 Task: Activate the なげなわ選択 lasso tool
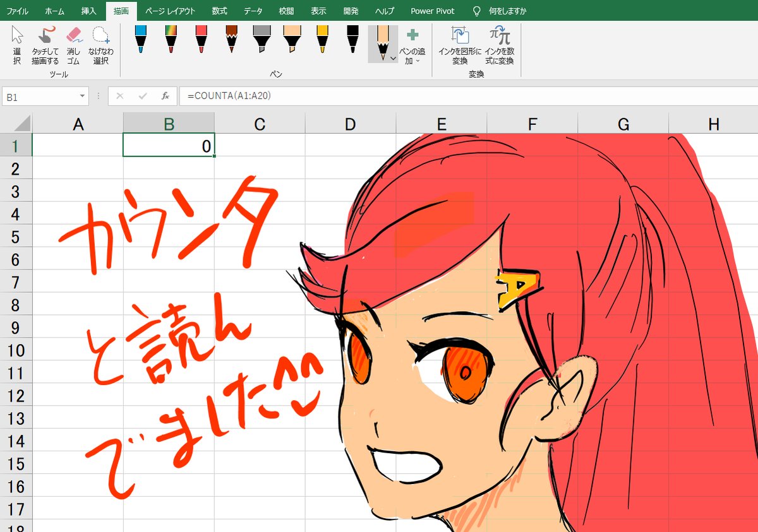click(x=100, y=45)
